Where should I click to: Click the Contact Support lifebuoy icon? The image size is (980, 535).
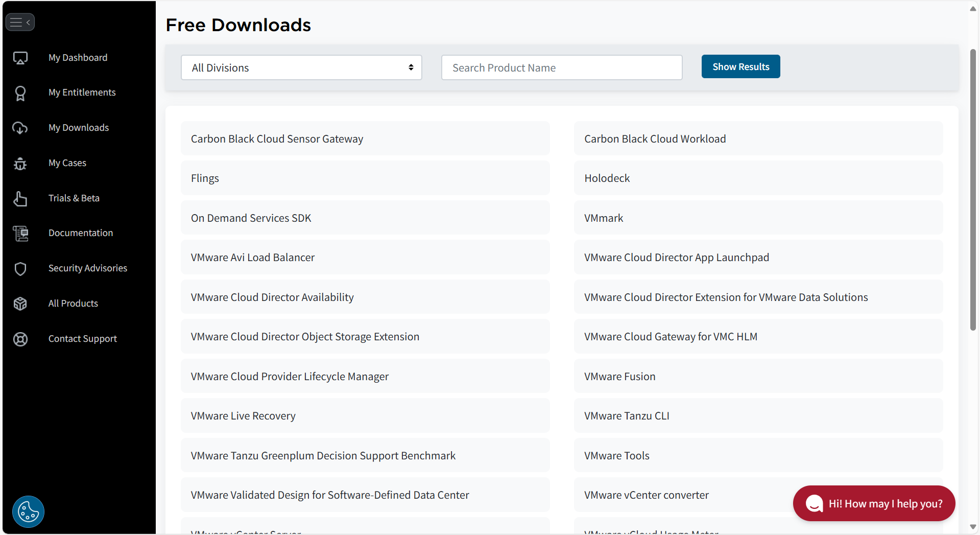tap(20, 339)
